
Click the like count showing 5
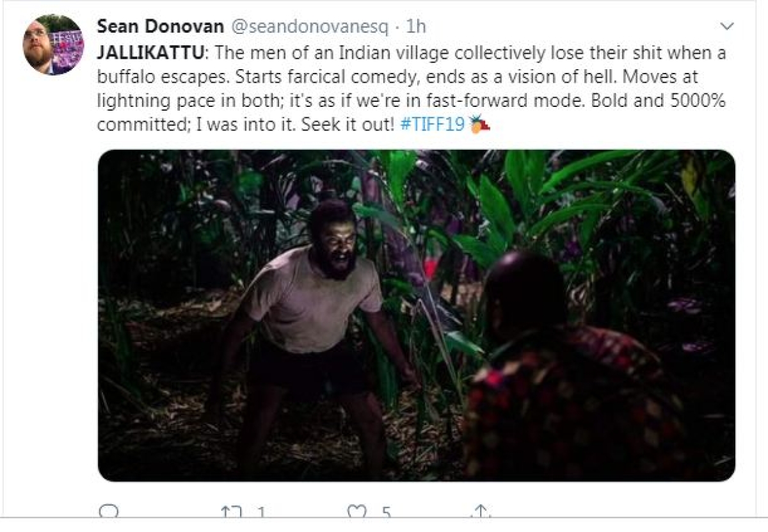tap(386, 512)
